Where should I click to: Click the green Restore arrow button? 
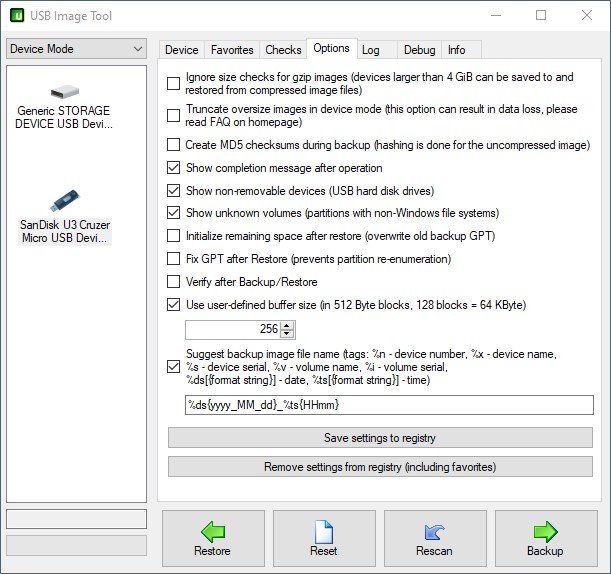(x=213, y=538)
